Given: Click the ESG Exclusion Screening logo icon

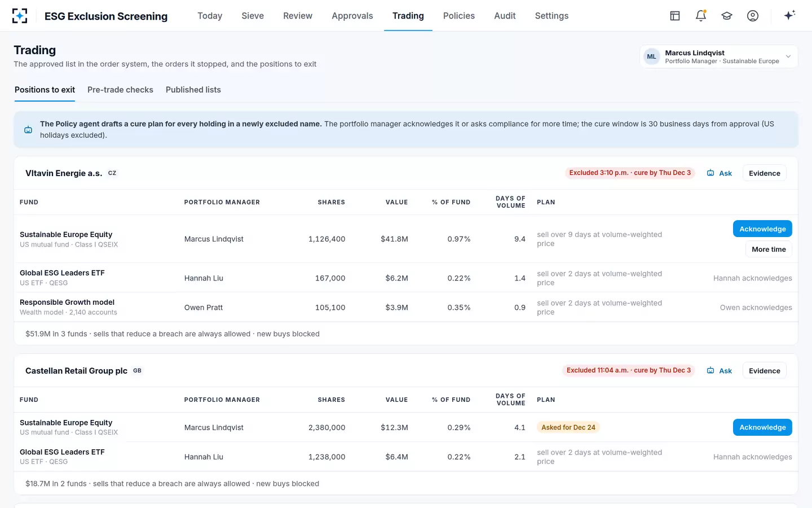Looking at the screenshot, I should [20, 16].
